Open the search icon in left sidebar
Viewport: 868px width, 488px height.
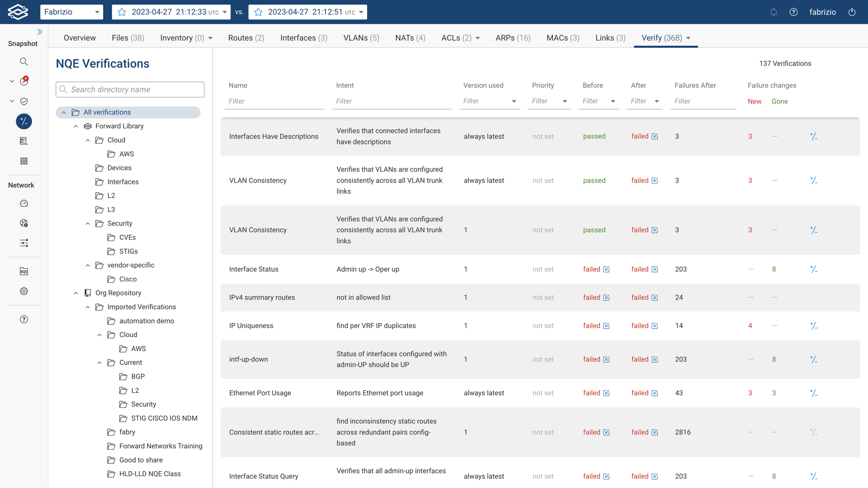pos(24,61)
